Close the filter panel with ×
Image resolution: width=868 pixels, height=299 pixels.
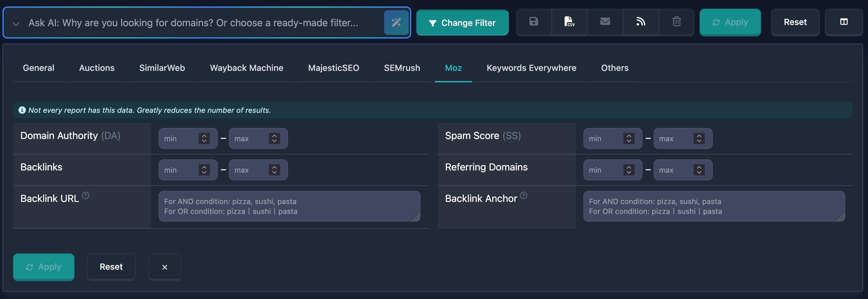[164, 267]
